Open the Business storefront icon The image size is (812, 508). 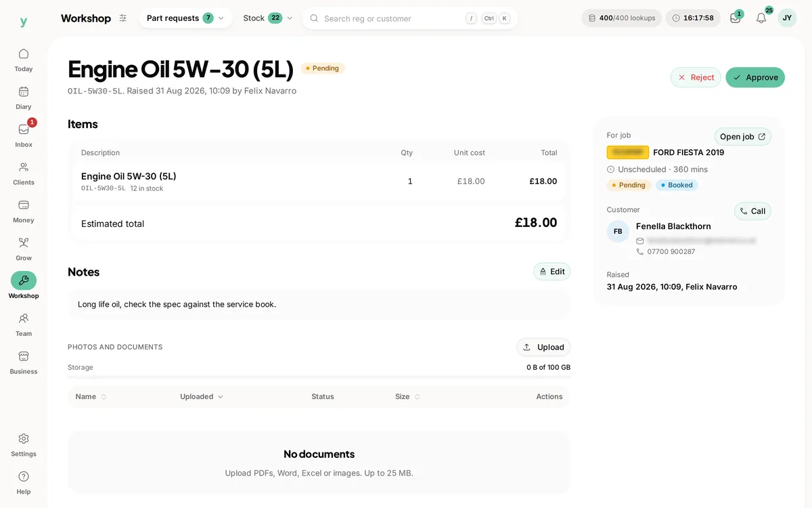click(x=24, y=356)
